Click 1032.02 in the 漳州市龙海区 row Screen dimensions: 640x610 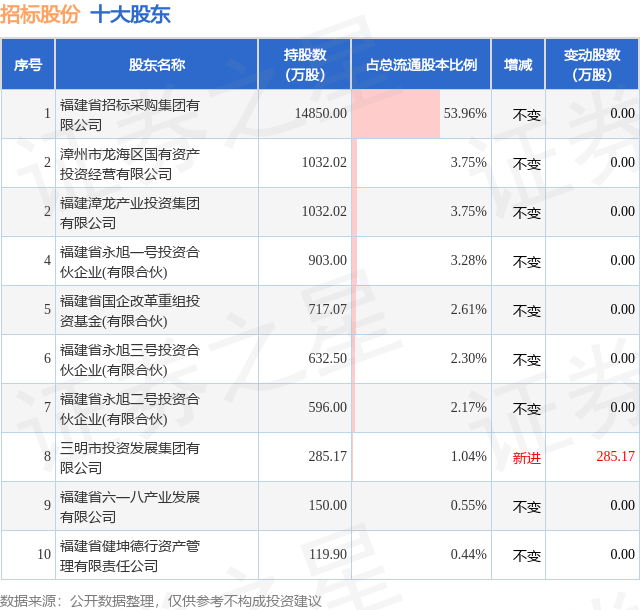(324, 162)
